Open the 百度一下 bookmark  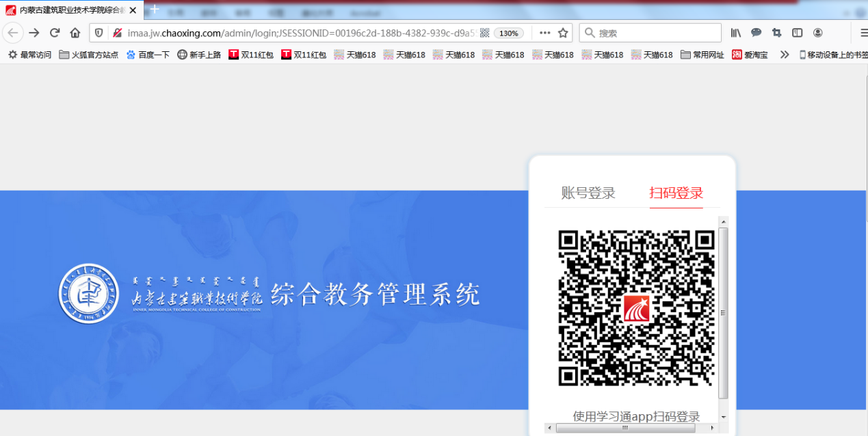coord(148,55)
